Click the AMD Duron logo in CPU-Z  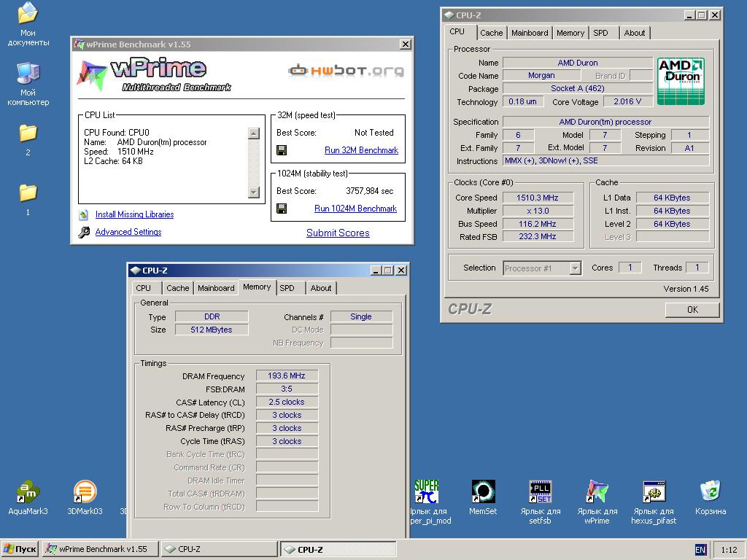tap(681, 82)
